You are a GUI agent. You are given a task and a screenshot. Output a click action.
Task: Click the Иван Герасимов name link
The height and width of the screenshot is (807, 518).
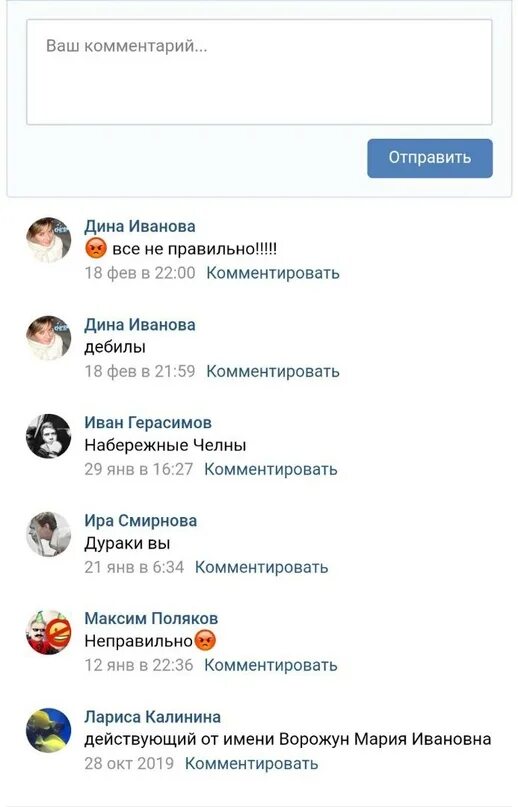tap(148, 423)
